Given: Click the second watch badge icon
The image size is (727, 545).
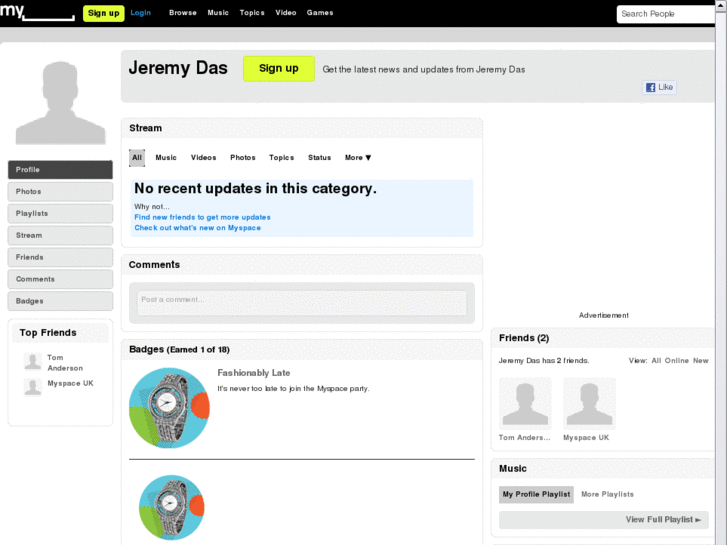Looking at the screenshot, I should tap(171, 509).
